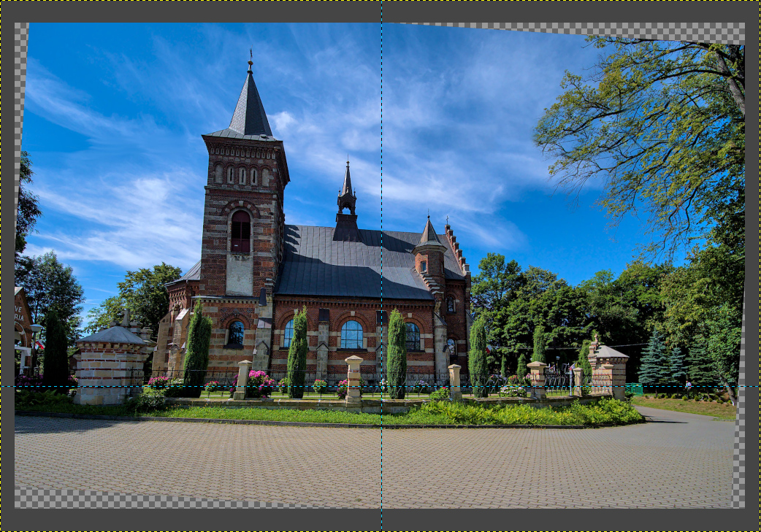761x532 pixels.
Task: Click the cross atop the tall church tower
Action: pos(250,57)
